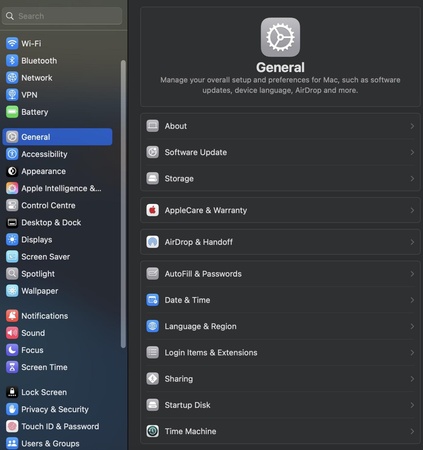Expand the Startup Disk chevron

click(x=412, y=405)
